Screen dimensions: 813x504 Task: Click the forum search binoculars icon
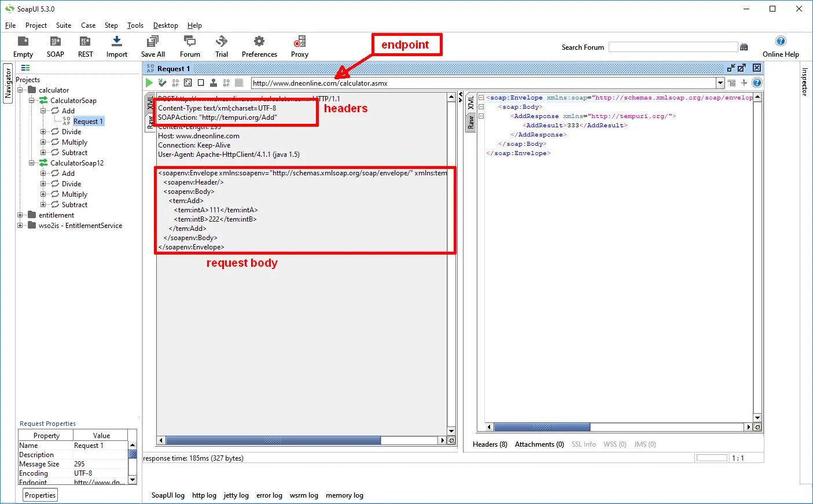(x=744, y=47)
